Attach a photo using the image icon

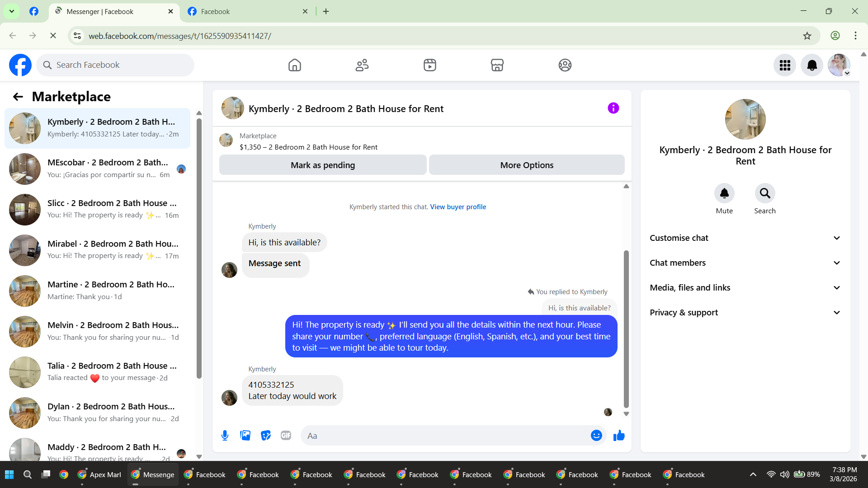click(245, 436)
